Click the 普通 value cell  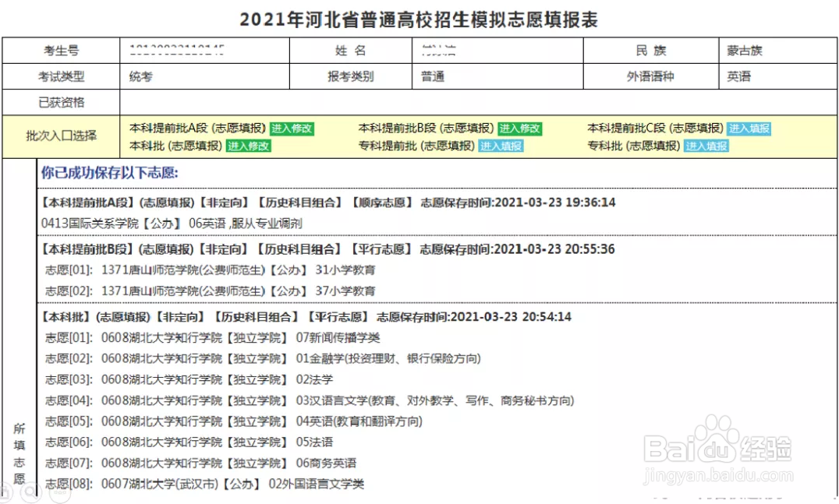point(497,76)
